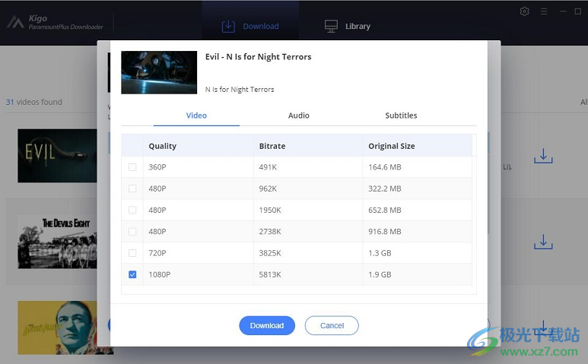Screen dimensions: 588x364
Task: Click the Library monitor icon
Action: (331, 26)
